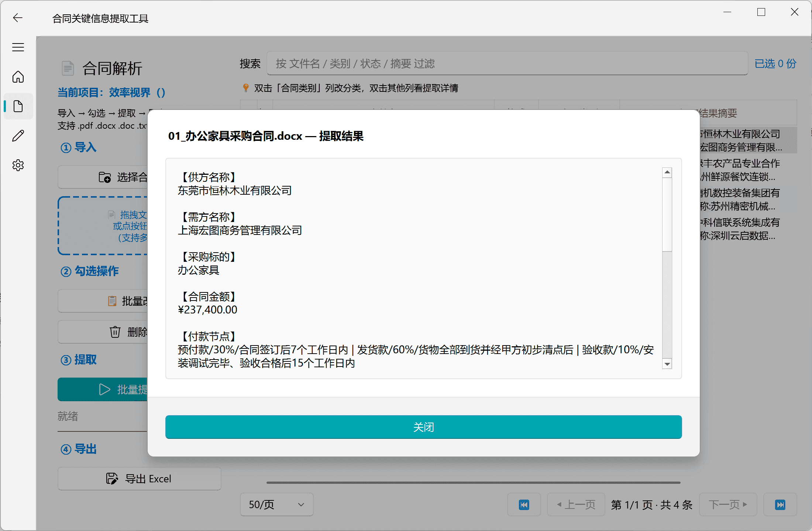The height and width of the screenshot is (531, 812).
Task: Click the 选择合同 folder button
Action: pos(103,177)
